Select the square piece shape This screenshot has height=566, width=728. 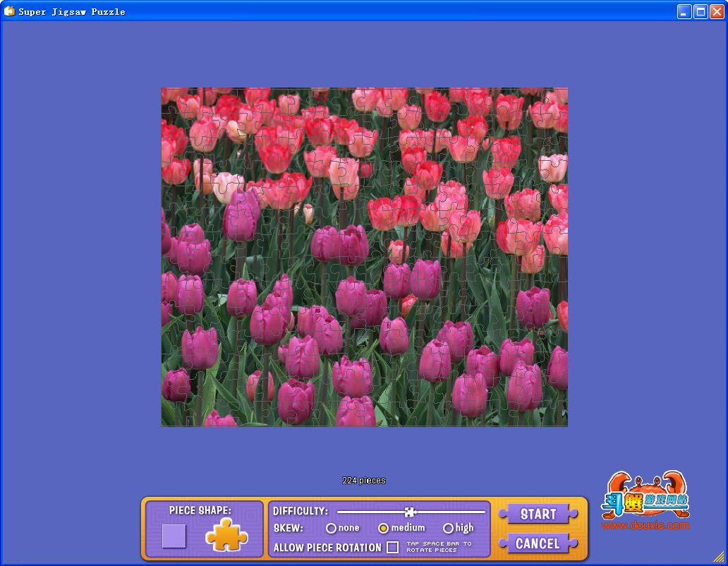tap(174, 536)
